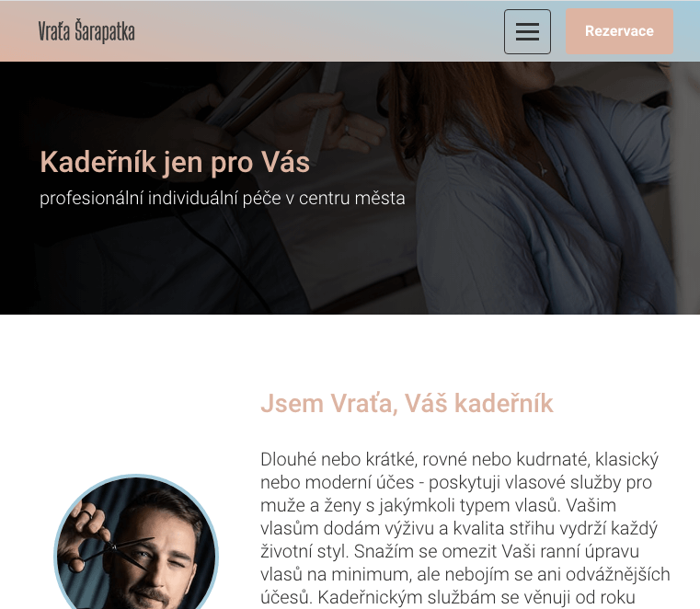Click the heading "Jsem Vraťa, Váš kadeřník"

[407, 403]
